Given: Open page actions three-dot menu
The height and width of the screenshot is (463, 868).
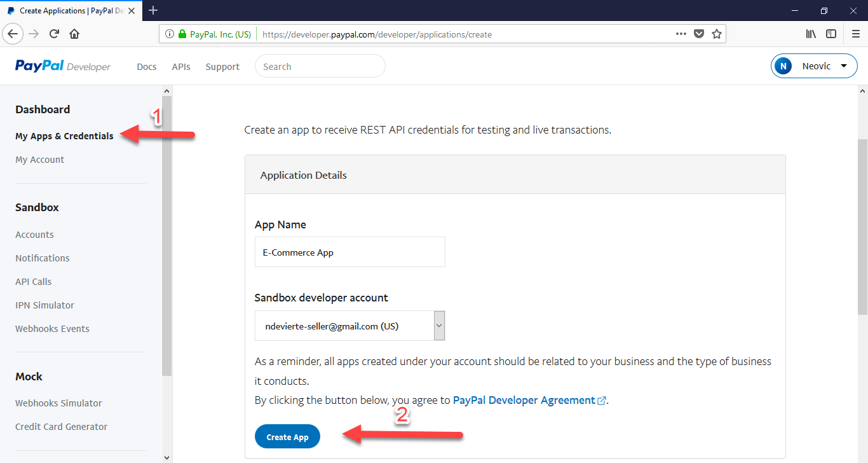Looking at the screenshot, I should tap(681, 34).
